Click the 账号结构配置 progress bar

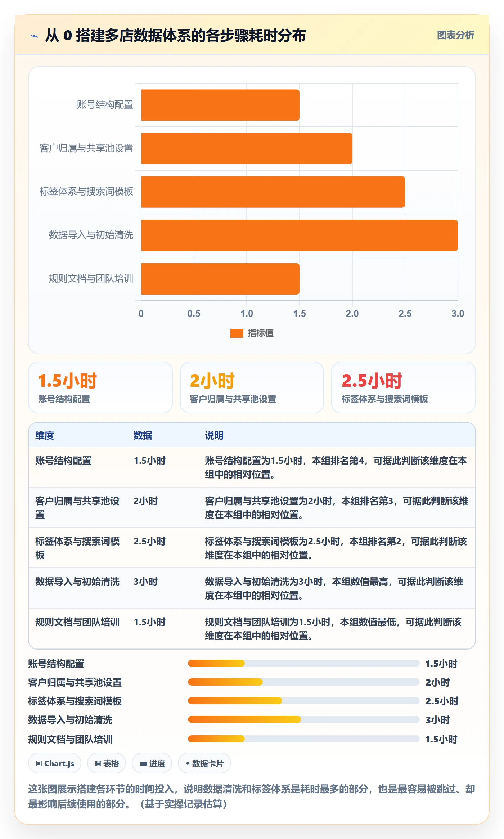(x=303, y=663)
